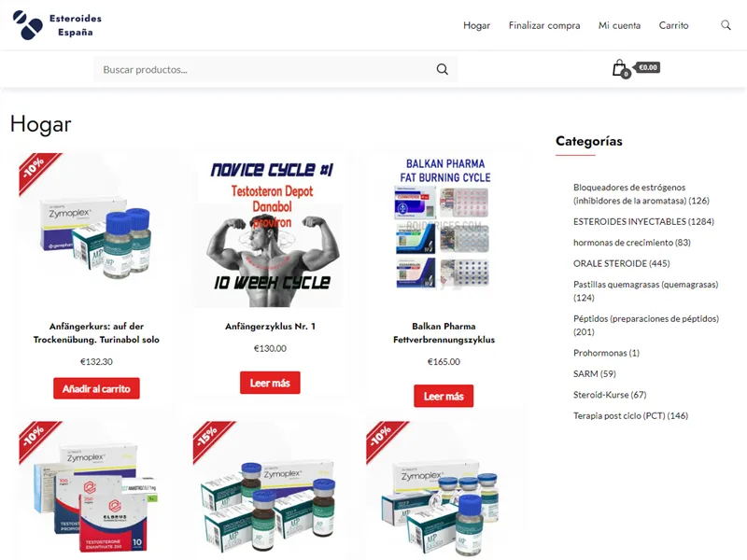Click into the Buscar productos search field
The image size is (747, 560).
click(x=264, y=69)
